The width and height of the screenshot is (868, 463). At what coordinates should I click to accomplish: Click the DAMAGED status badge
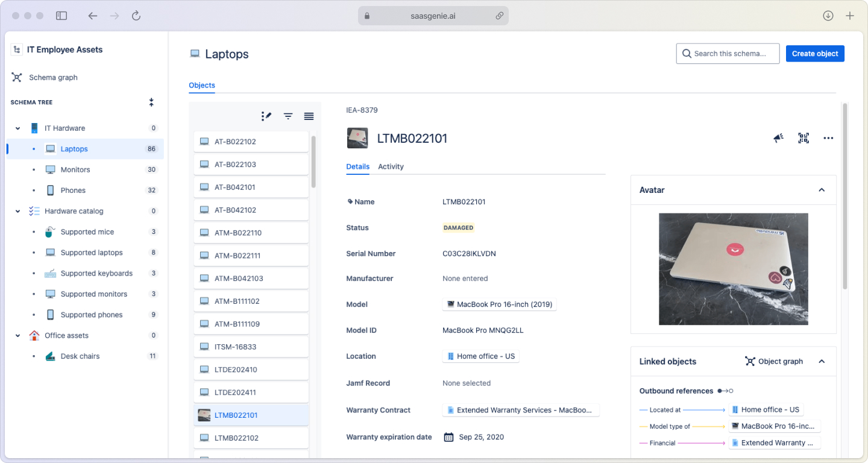[459, 228]
